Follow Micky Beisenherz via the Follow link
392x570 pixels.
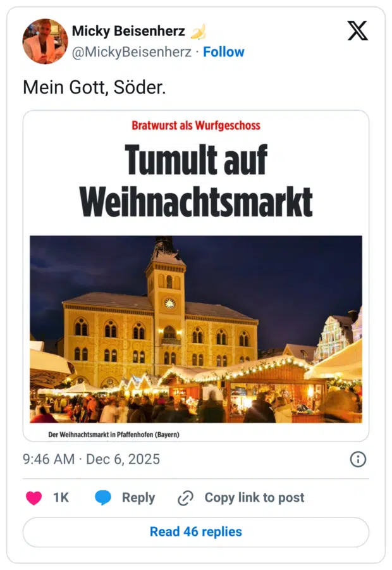[x=224, y=53]
